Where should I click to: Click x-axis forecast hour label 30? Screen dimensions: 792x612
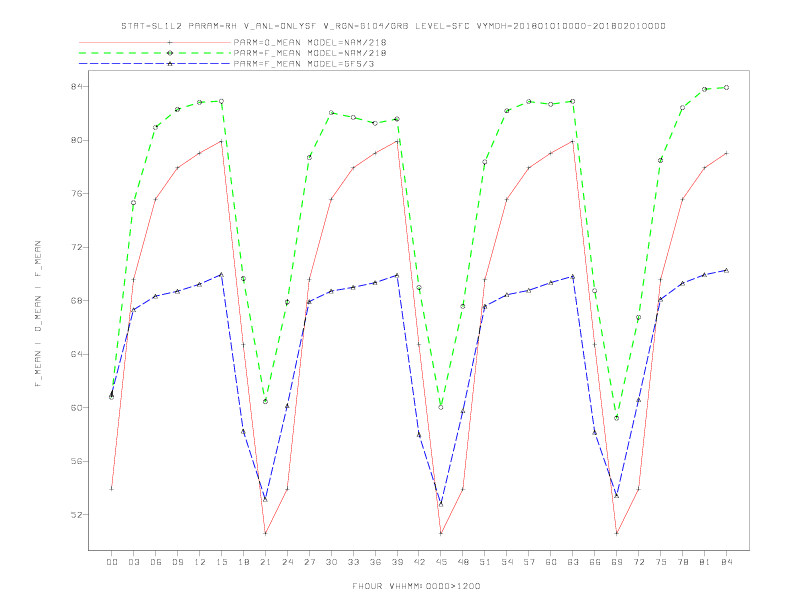[331, 562]
